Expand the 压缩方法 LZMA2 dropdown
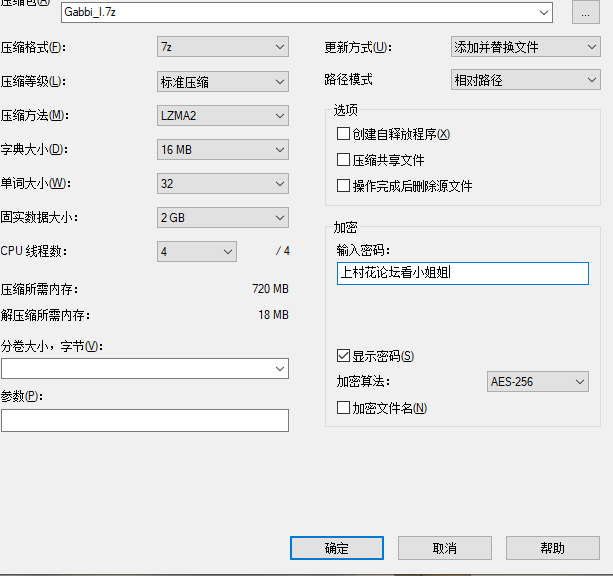Screen dimensions: 613x576 223,115
